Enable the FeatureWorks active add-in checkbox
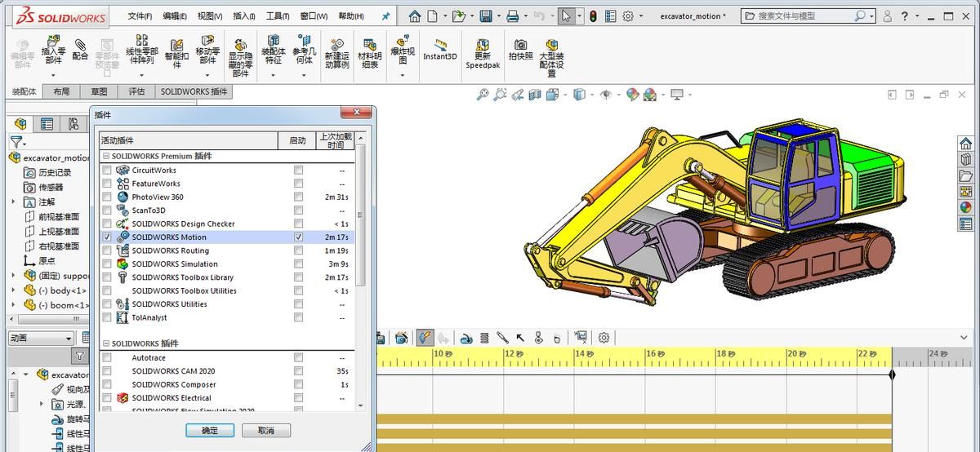Screen dimensions: 980x452 (x=107, y=184)
